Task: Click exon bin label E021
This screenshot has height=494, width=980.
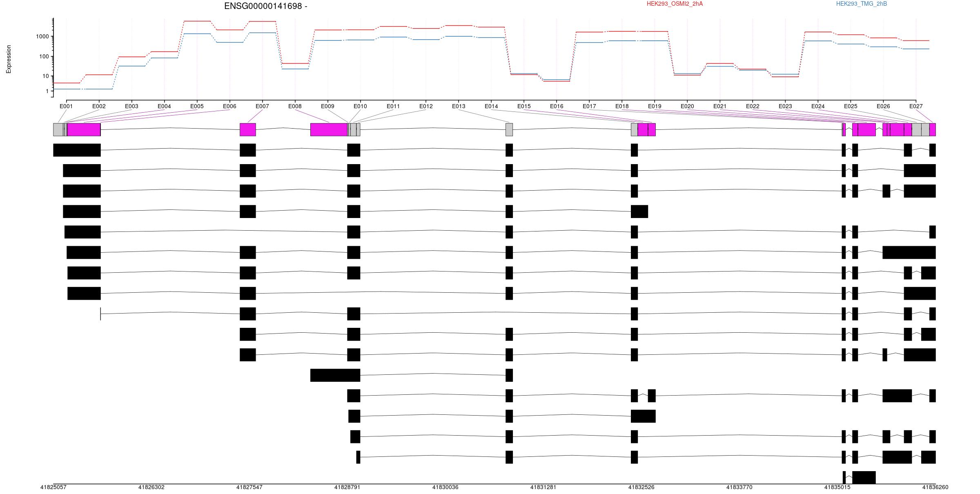Action: [x=720, y=106]
